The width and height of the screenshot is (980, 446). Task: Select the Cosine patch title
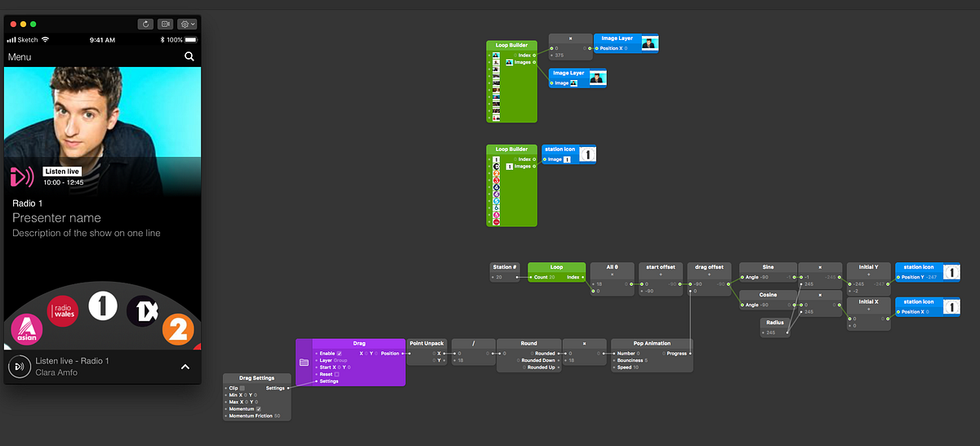pyautogui.click(x=768, y=295)
